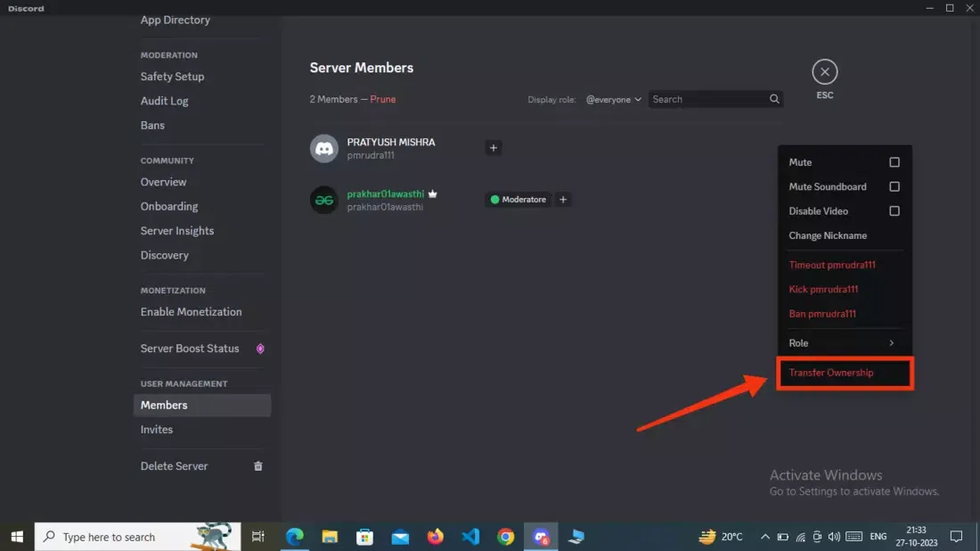Tick the Mute checkbox
This screenshot has width=980, height=551.
pyautogui.click(x=894, y=162)
